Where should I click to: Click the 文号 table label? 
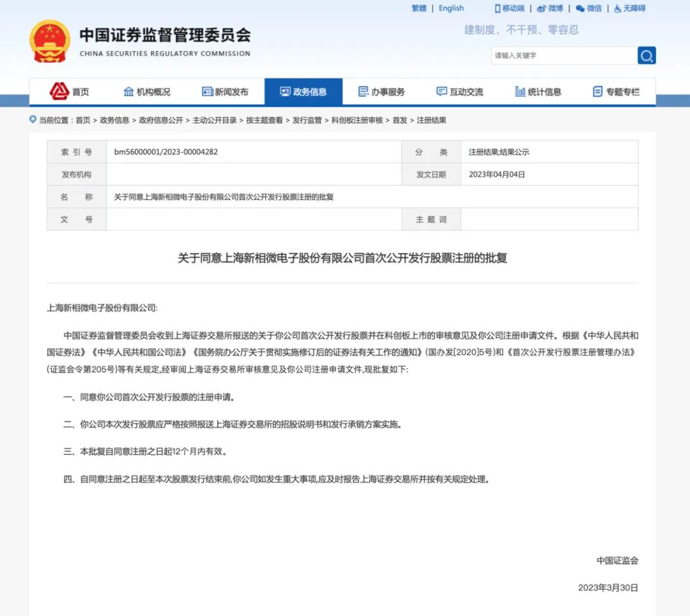tap(77, 219)
